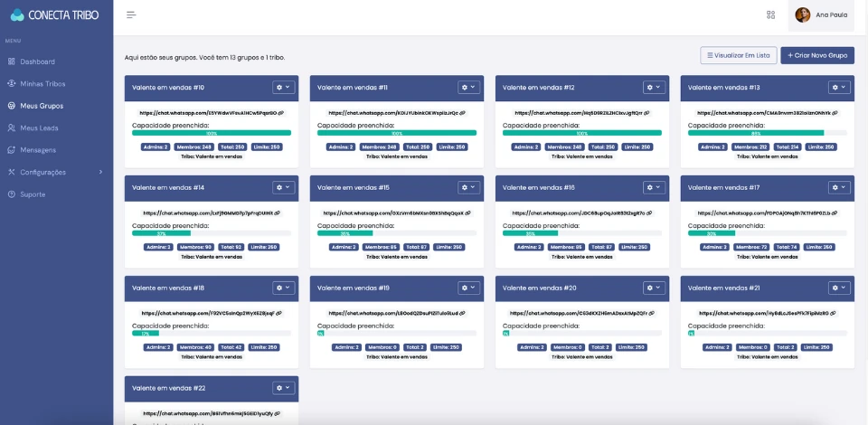The height and width of the screenshot is (425, 868).
Task: Click the Conecta Tribo cloud logo
Action: [17, 14]
